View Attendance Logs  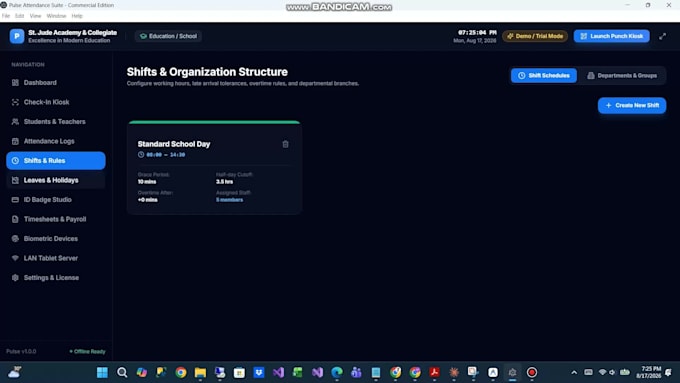56,141
